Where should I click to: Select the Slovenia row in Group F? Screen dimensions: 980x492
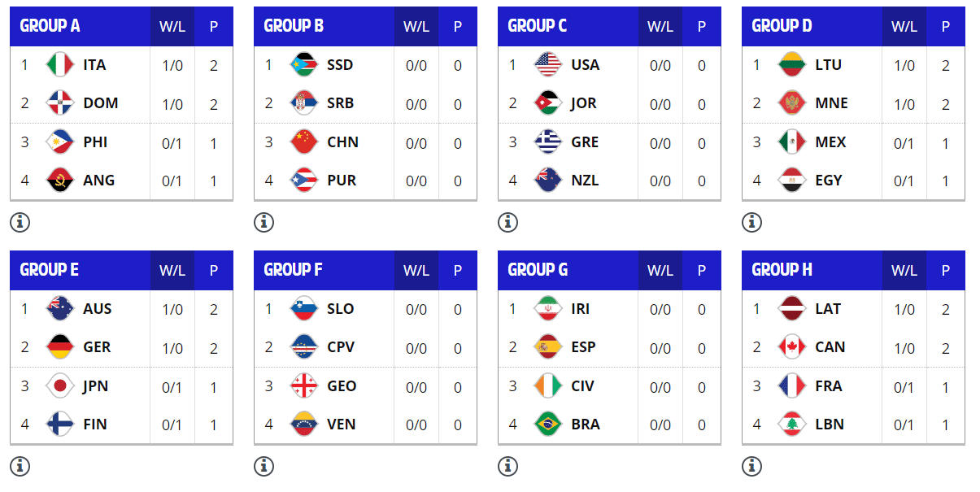pos(365,309)
